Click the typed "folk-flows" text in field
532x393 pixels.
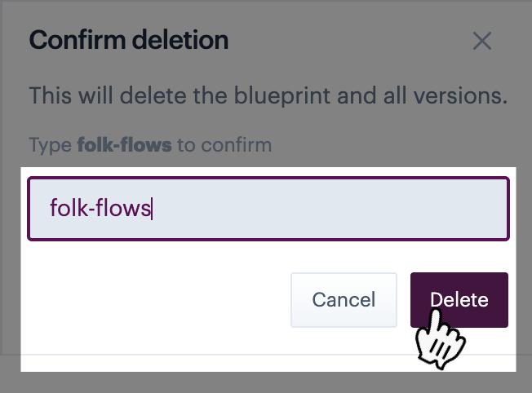[x=100, y=209]
